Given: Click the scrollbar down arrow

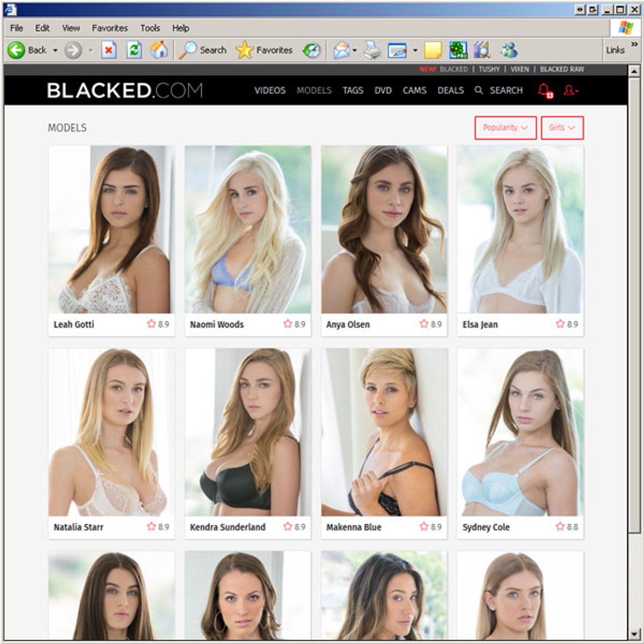Looking at the screenshot, I should click(x=634, y=634).
